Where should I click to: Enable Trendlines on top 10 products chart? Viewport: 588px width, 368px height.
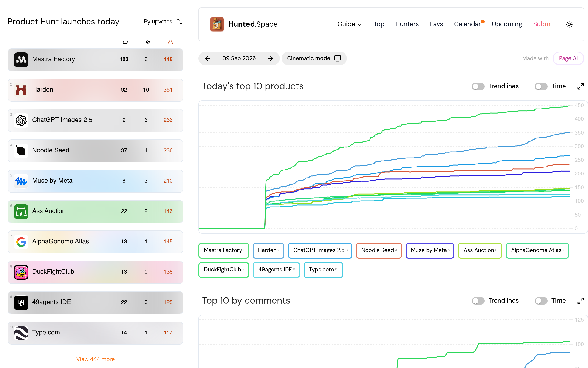coord(478,86)
